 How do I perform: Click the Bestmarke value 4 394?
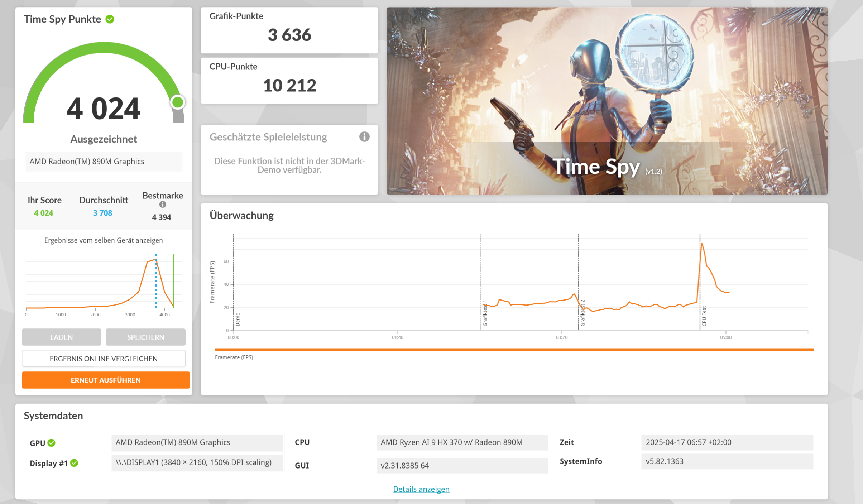tap(162, 217)
